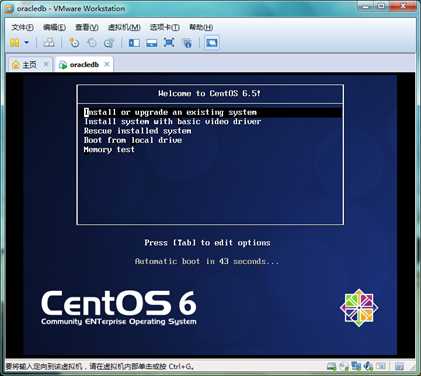Viewport: 421px width, 376px height.
Task: Open the power options dropdown arrow
Action: 26,43
